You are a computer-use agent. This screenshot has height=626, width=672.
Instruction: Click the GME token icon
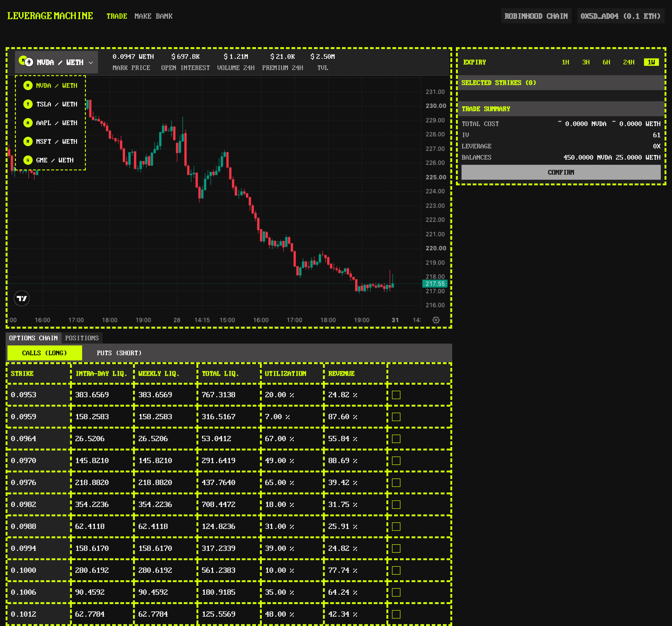(x=28, y=160)
